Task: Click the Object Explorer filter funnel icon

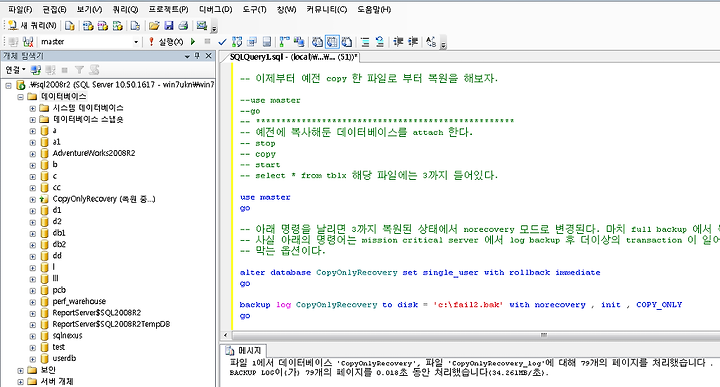Action: [x=79, y=70]
